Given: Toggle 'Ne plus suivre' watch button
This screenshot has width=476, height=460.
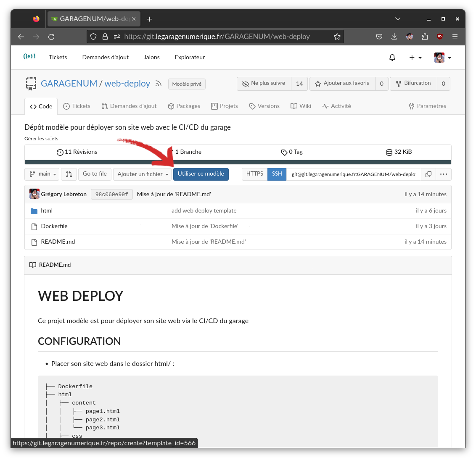Looking at the screenshot, I should pyautogui.click(x=264, y=84).
